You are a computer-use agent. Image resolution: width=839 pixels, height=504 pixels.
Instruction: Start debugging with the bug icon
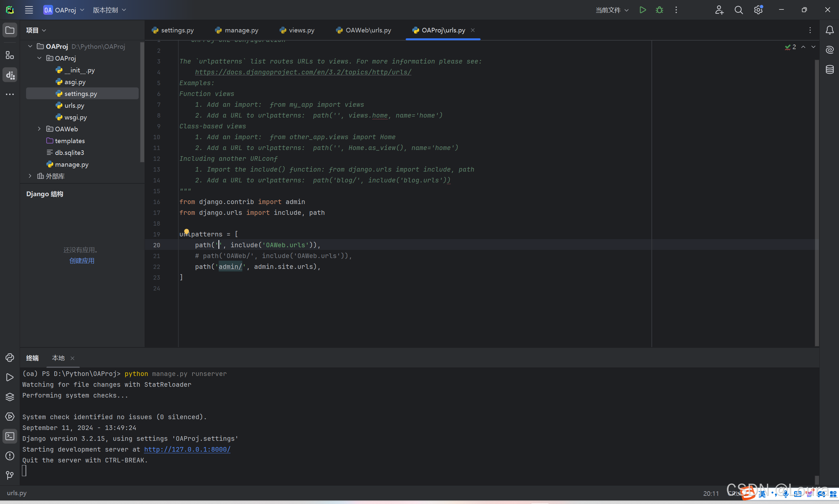(x=659, y=10)
